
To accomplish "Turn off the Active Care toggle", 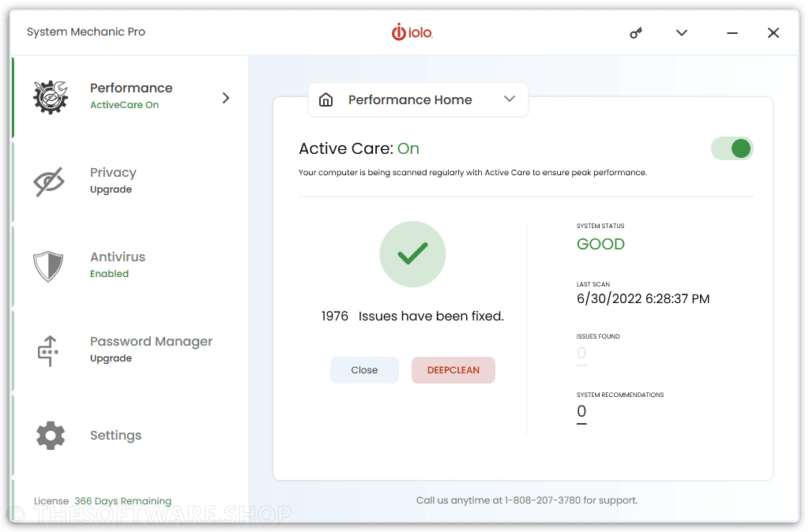I will 732,148.
